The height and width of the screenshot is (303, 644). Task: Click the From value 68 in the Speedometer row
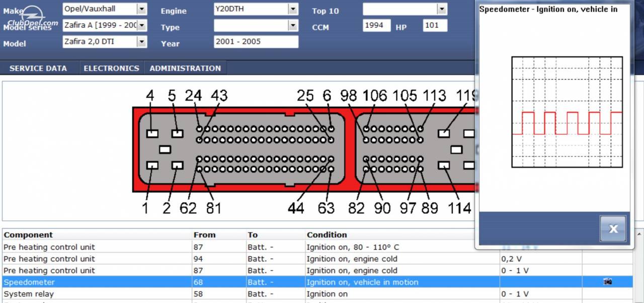tap(198, 282)
